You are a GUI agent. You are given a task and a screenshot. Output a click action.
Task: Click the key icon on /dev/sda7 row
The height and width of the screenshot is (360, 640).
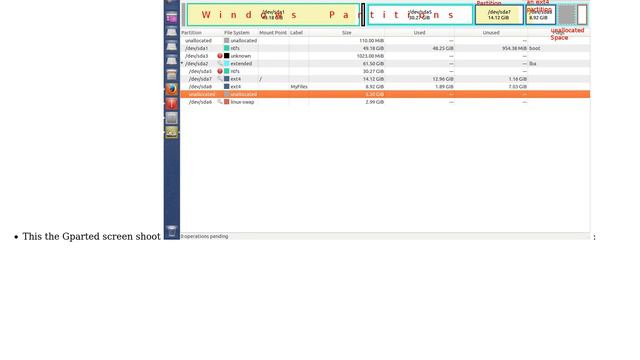(x=220, y=79)
